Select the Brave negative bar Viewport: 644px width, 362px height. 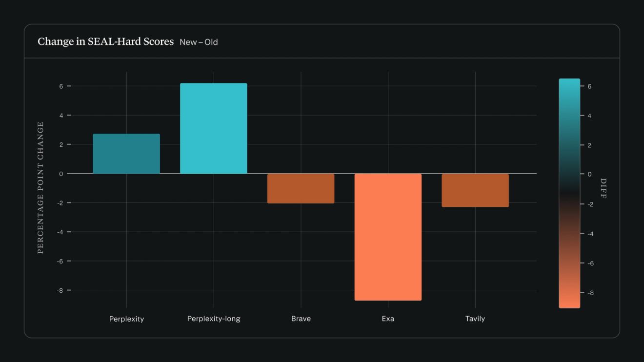(301, 188)
